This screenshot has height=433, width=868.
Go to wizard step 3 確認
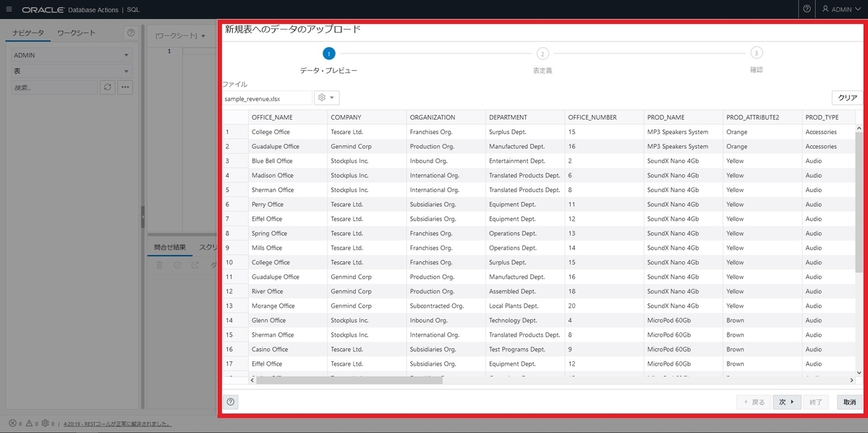point(756,53)
